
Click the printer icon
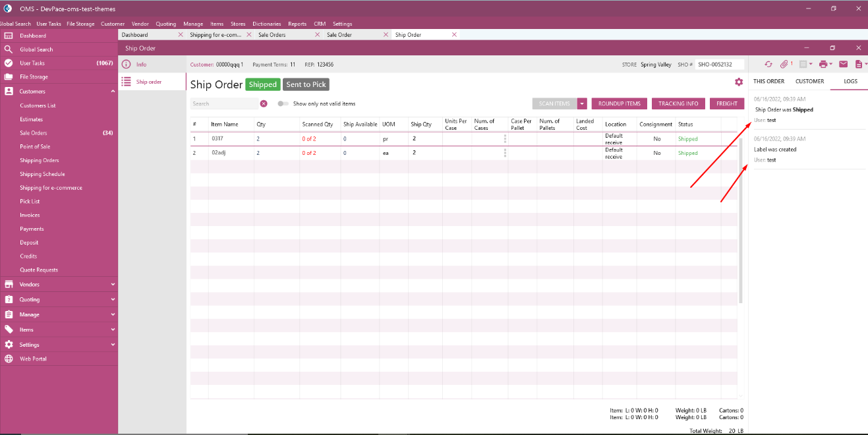click(823, 65)
